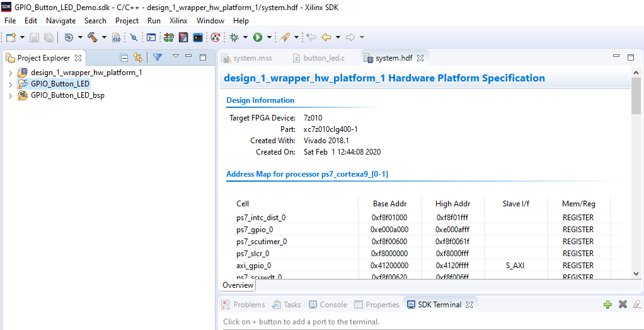This screenshot has width=644, height=330.
Task: Open the command shell terminal icon
Action: click(x=152, y=37)
